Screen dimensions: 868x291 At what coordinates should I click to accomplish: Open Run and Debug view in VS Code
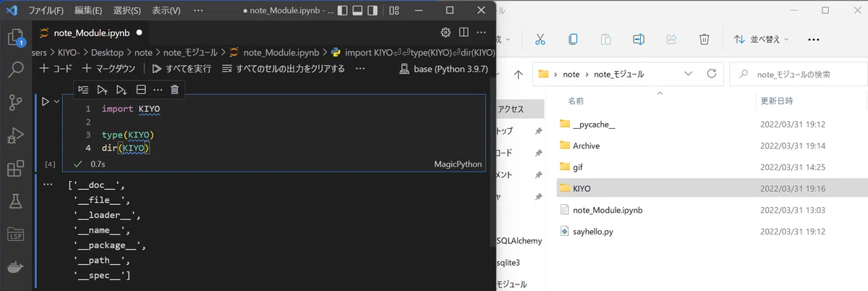[x=15, y=136]
